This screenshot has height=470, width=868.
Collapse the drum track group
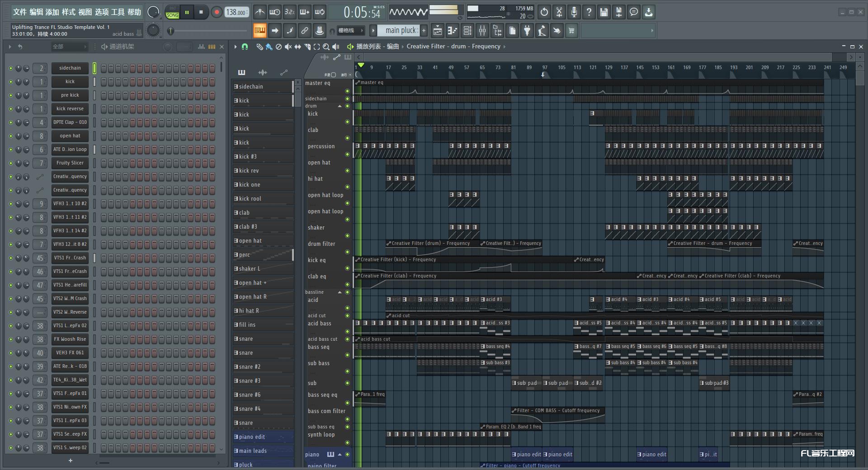pos(340,106)
